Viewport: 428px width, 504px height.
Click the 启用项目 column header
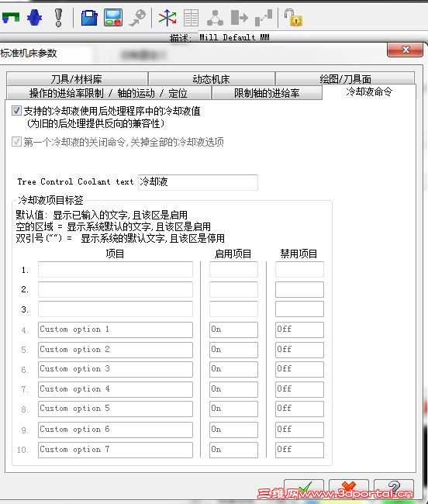[233, 254]
